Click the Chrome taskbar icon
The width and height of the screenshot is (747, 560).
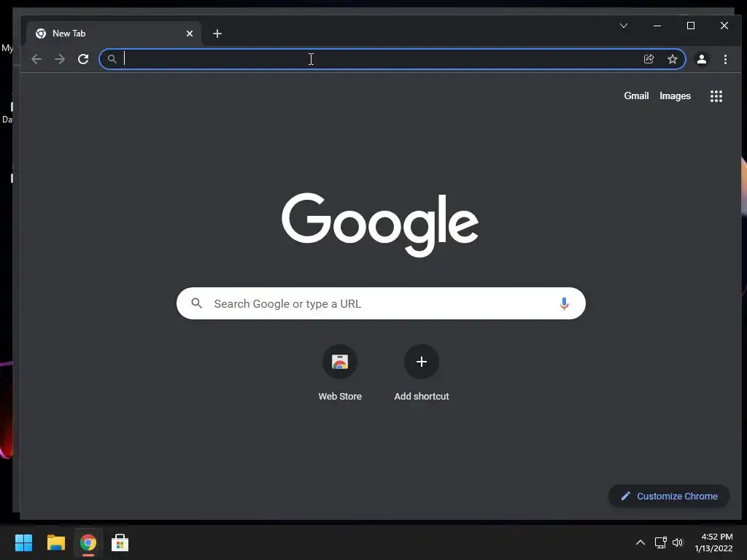pos(88,542)
